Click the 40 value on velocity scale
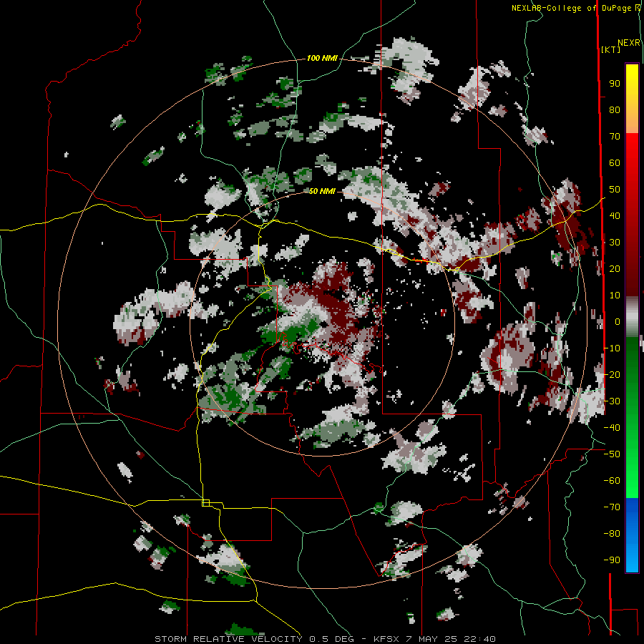Screen dimensions: 644x644 [615, 215]
